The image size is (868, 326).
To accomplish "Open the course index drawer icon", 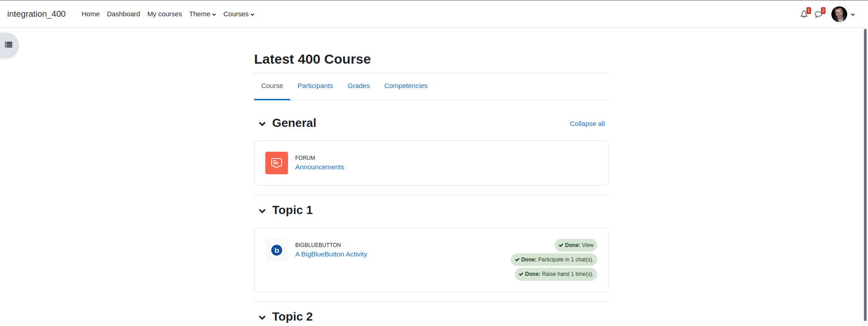I will [9, 45].
